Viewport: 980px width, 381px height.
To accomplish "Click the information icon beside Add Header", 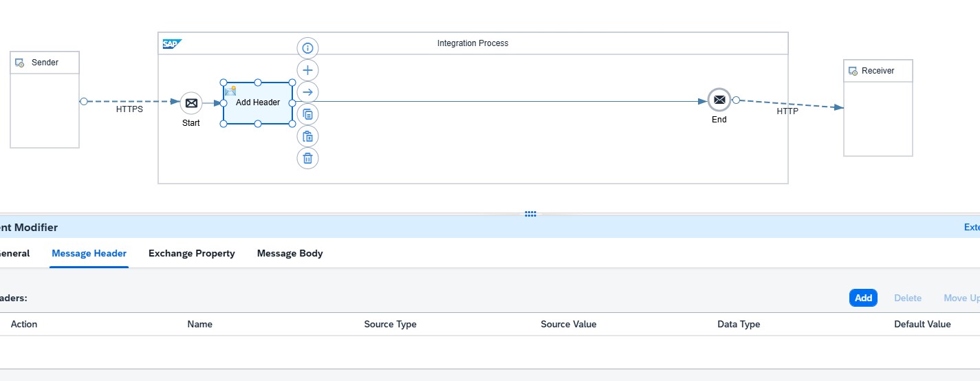I will 307,48.
